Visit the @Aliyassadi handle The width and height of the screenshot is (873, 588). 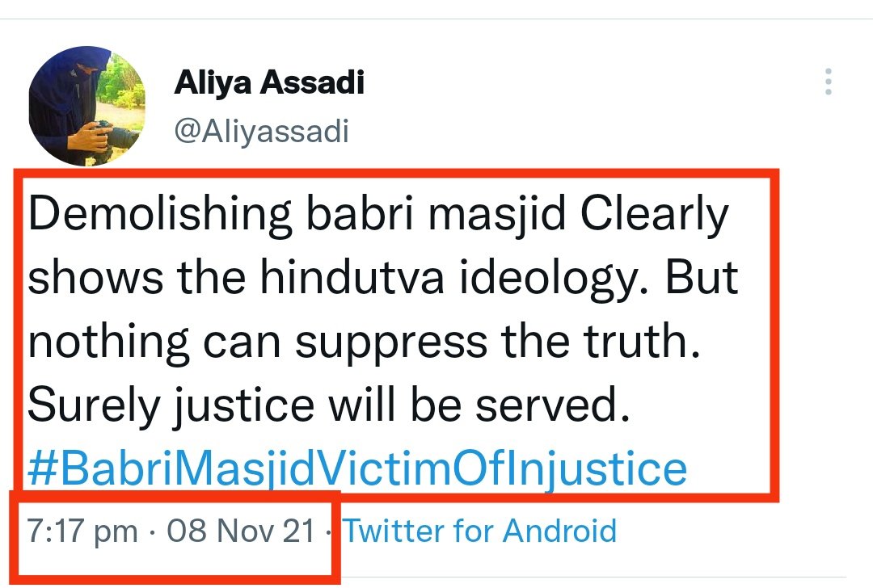coord(261,131)
